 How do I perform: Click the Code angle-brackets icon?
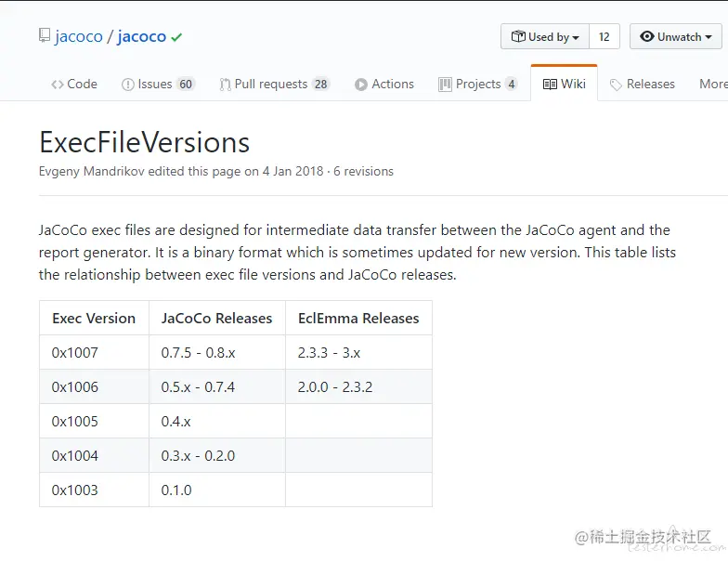(x=58, y=85)
